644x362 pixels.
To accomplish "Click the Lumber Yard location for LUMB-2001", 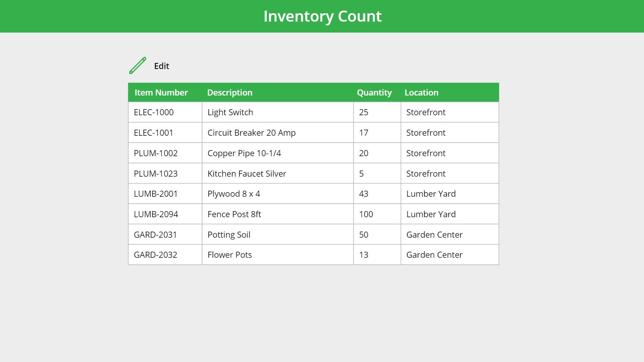I will pyautogui.click(x=431, y=193).
